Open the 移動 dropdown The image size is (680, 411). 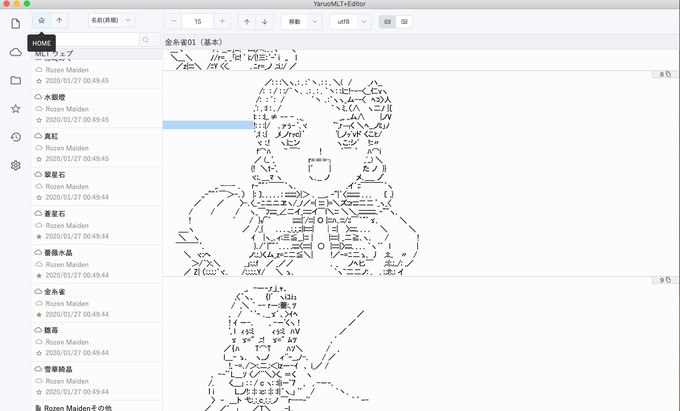pos(302,22)
